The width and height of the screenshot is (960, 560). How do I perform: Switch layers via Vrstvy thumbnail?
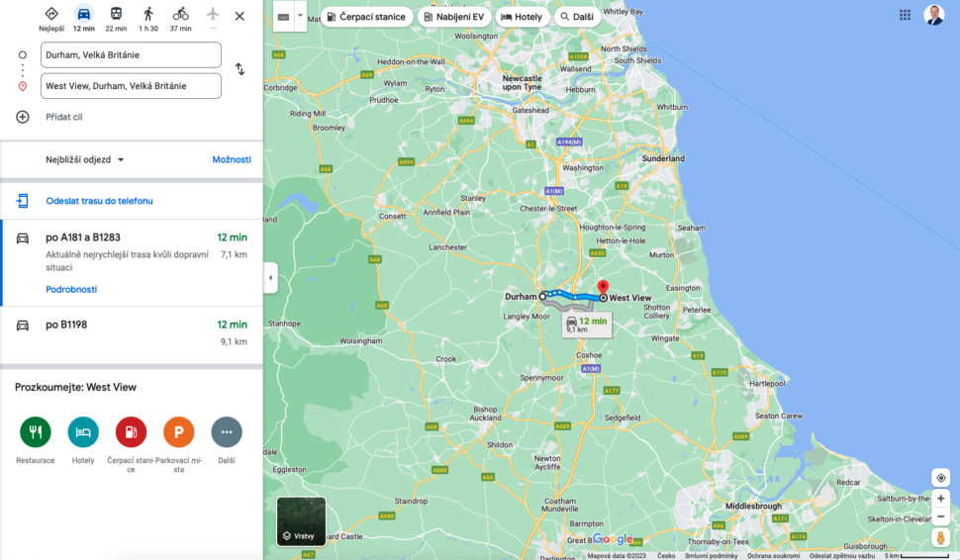(301, 520)
